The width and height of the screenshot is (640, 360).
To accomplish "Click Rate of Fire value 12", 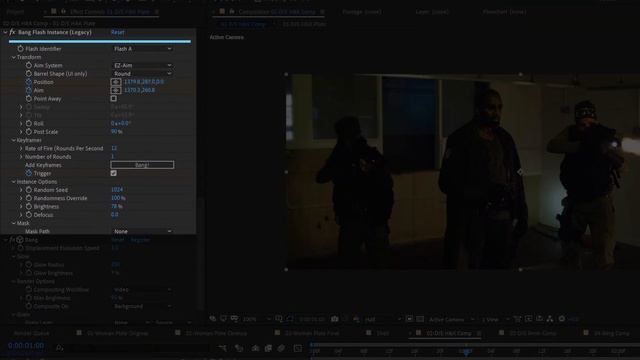I will pos(114,148).
